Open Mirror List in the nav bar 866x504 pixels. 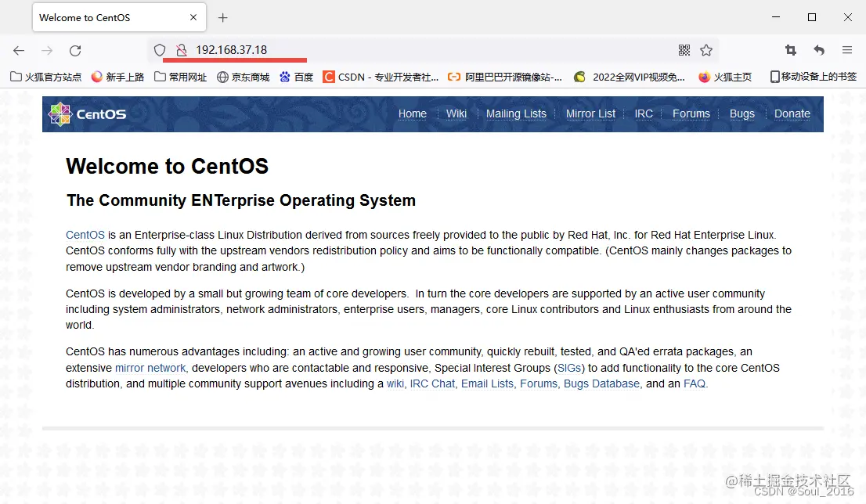[590, 113]
